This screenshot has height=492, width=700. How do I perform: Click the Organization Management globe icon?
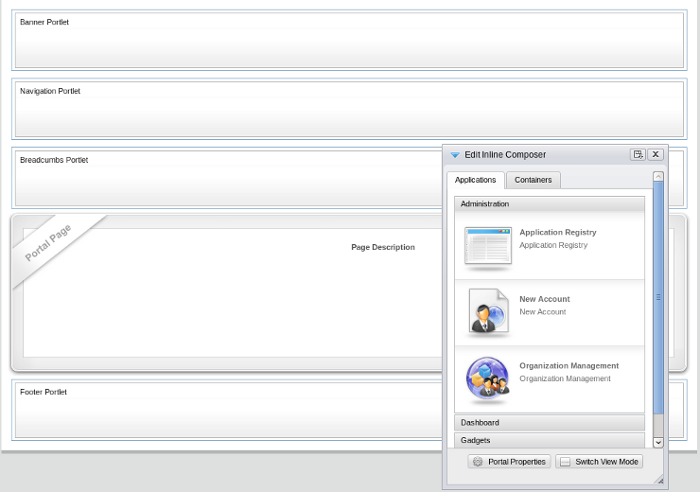click(488, 378)
